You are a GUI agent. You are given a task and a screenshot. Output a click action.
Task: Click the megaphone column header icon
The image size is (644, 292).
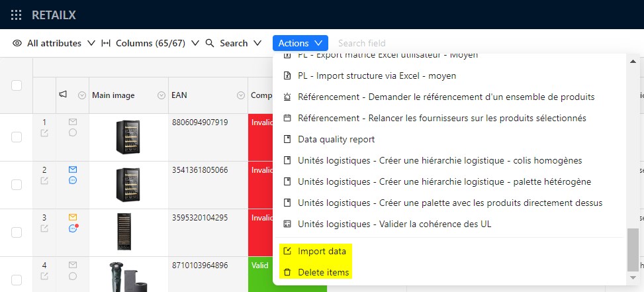tap(63, 95)
